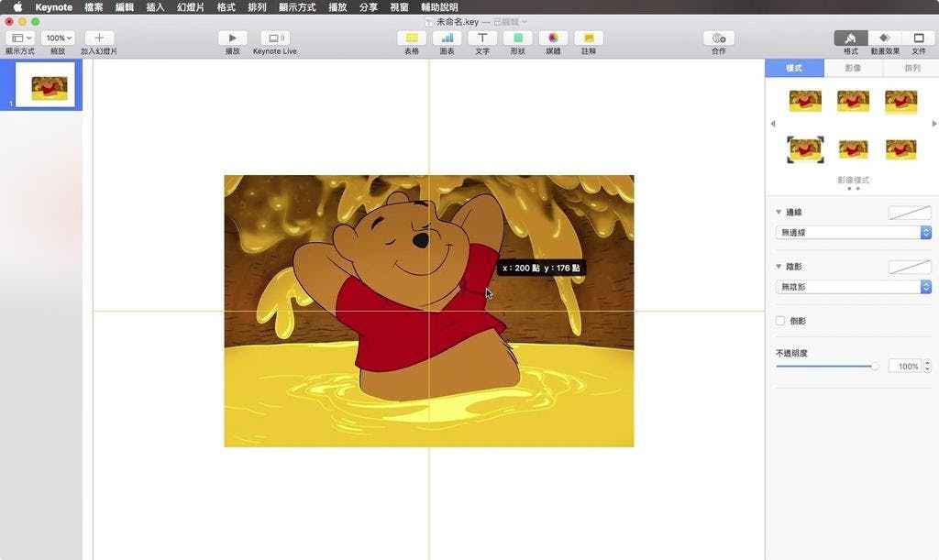Collapse the 陰影 shadow section
Viewport: 939px width, 560px height.
pos(779,266)
